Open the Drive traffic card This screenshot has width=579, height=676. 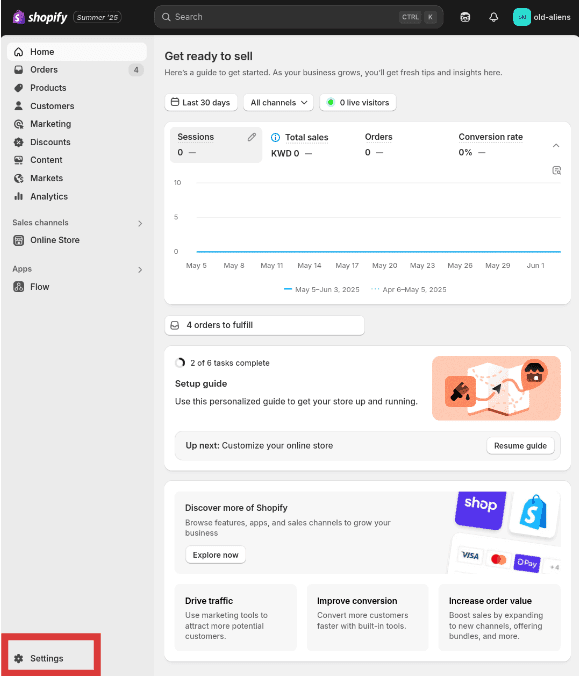236,617
